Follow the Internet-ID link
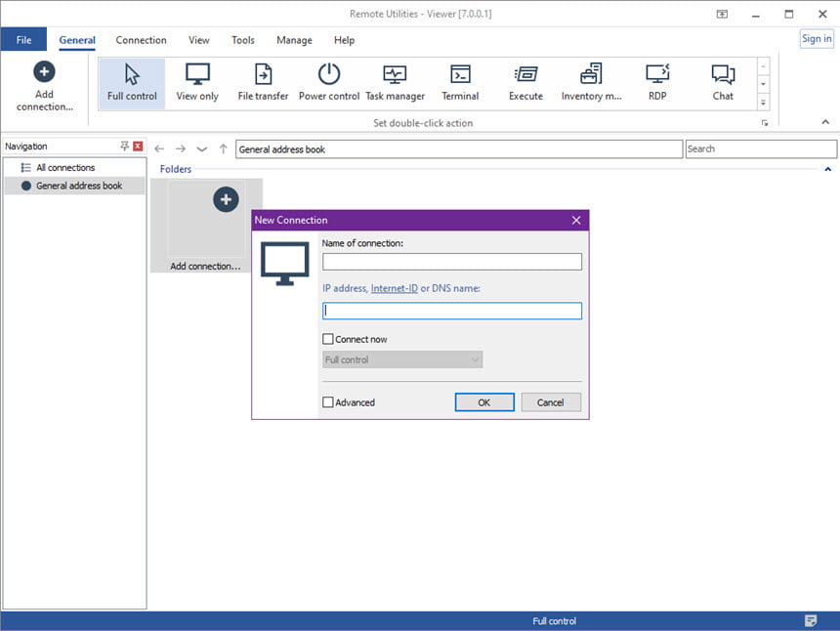 pos(394,288)
